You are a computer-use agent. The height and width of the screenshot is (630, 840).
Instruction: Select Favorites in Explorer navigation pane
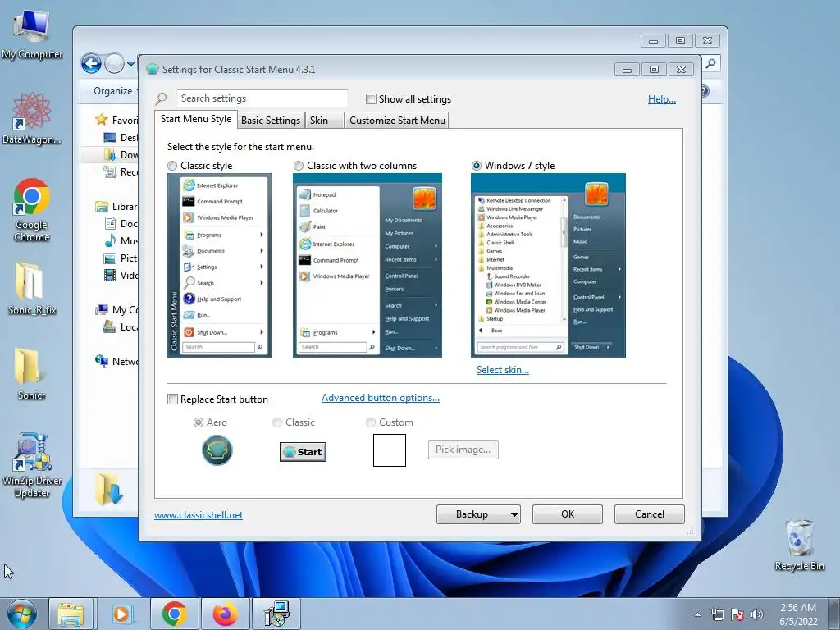[116, 120]
